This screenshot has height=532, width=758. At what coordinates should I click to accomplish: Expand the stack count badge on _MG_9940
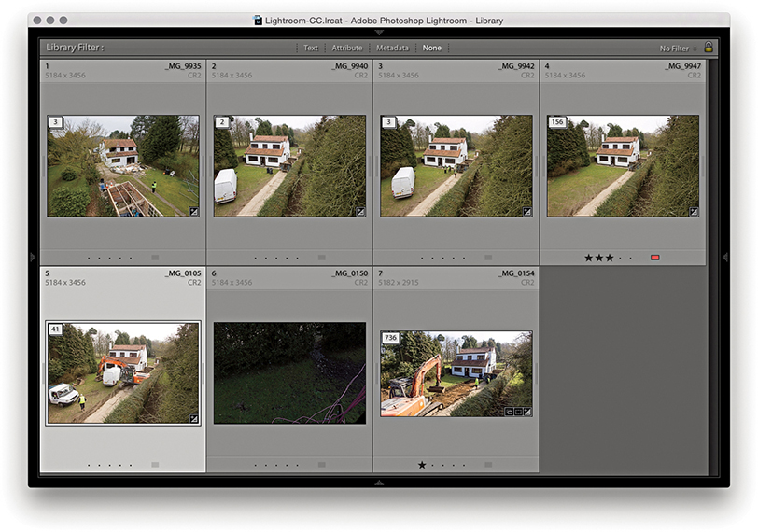pos(222,121)
